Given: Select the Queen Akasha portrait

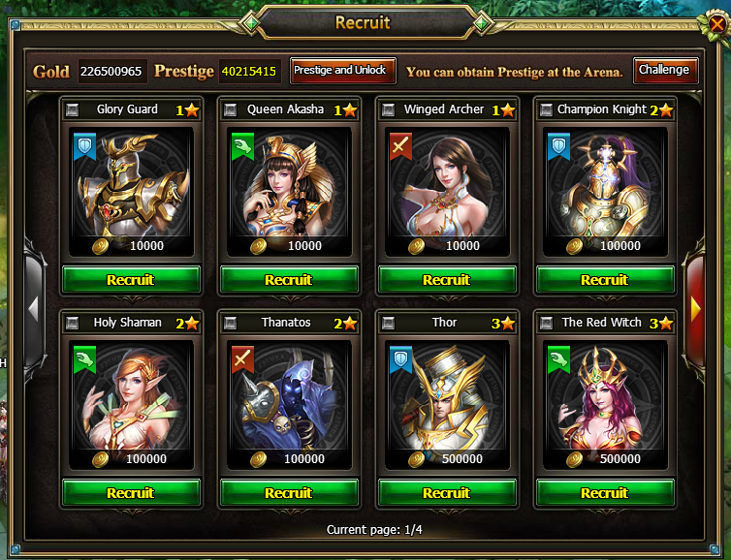Looking at the screenshot, I should coord(289,192).
